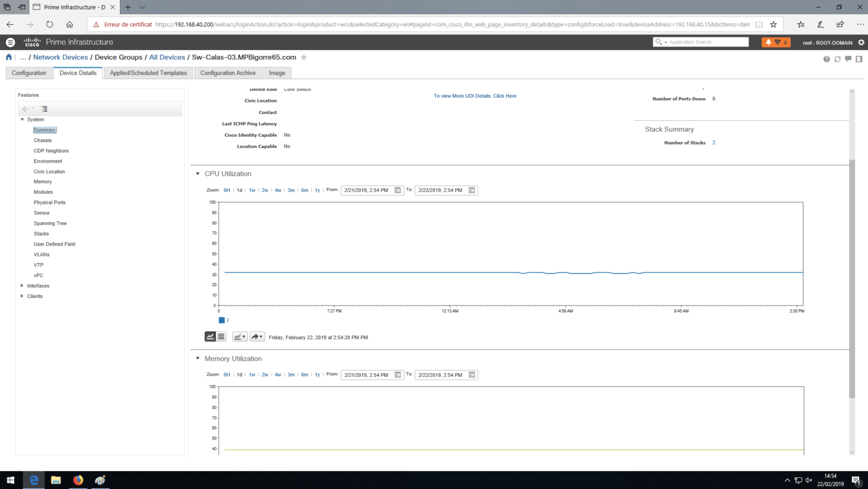Click the Application Search magnifier icon
The image size is (868, 489).
[658, 42]
